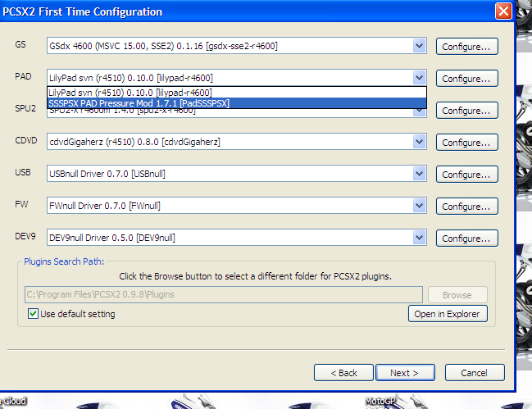
Task: Go to the Next page
Action: coord(405,373)
